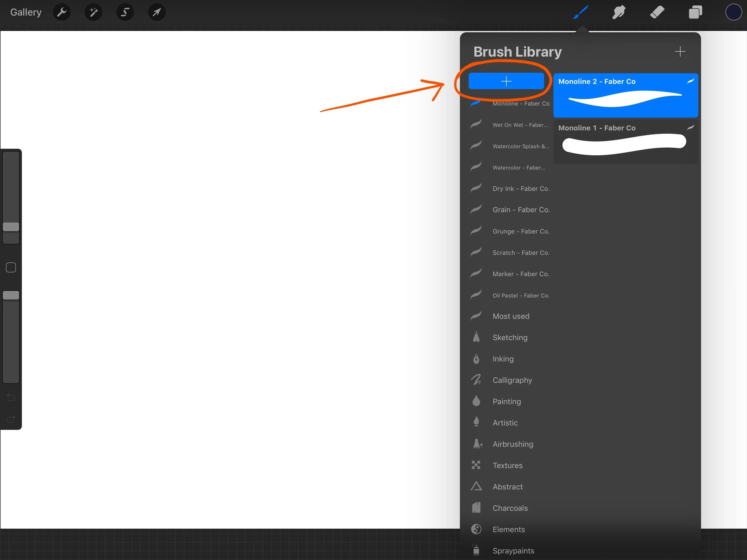Select the Selection S-shaped tool

click(125, 13)
